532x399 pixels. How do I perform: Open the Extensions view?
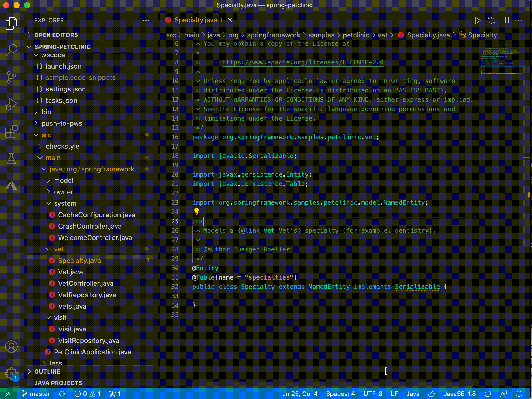11,131
